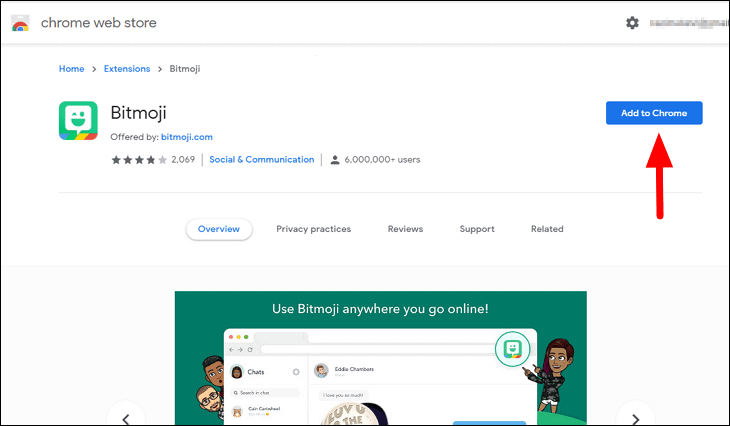Image resolution: width=730 pixels, height=426 pixels.
Task: Open the bitmoji.com publisher link
Action: pyautogui.click(x=187, y=137)
